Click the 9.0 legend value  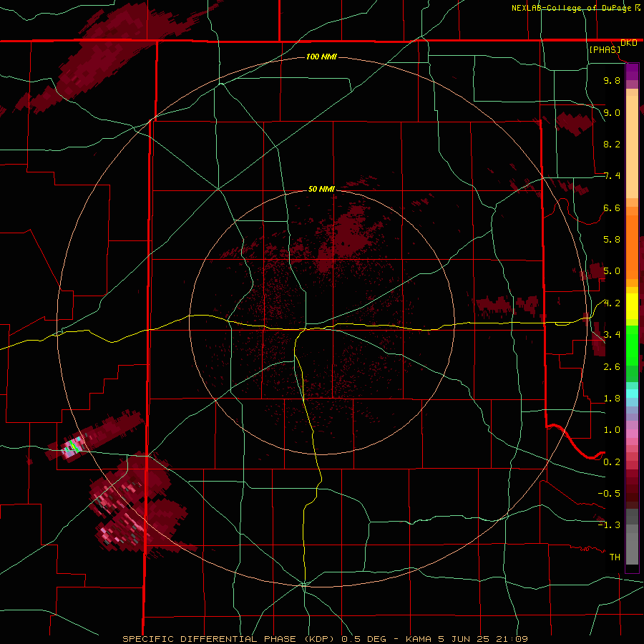612,112
